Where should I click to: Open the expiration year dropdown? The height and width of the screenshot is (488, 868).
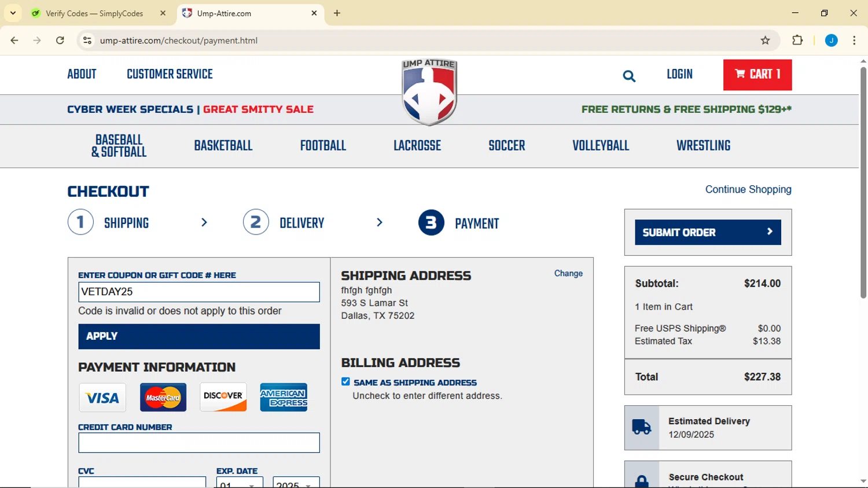point(296,482)
